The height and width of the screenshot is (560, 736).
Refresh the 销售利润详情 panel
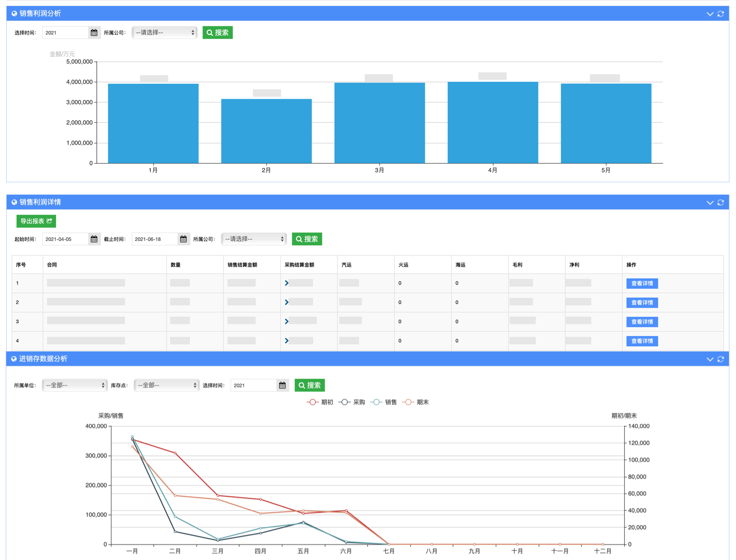pyautogui.click(x=720, y=202)
